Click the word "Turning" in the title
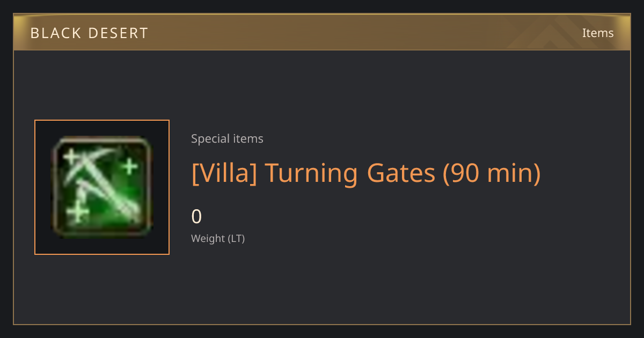The image size is (644, 338). 311,173
